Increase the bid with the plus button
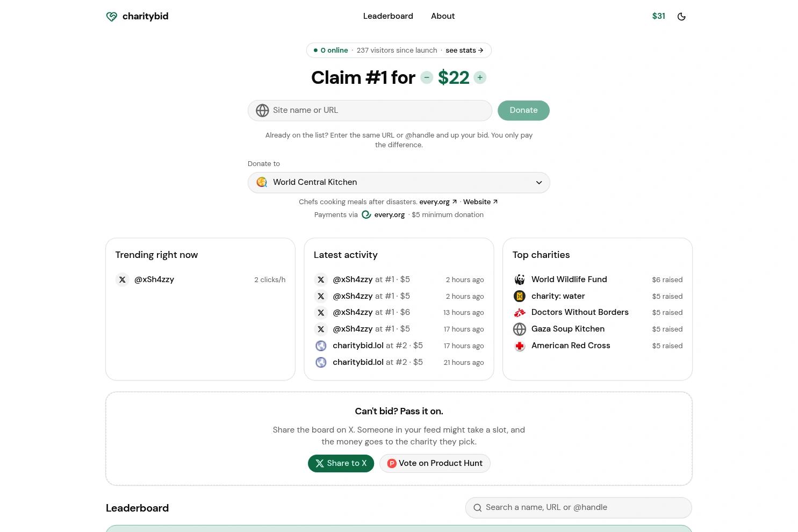The image size is (798, 532). pyautogui.click(x=480, y=77)
